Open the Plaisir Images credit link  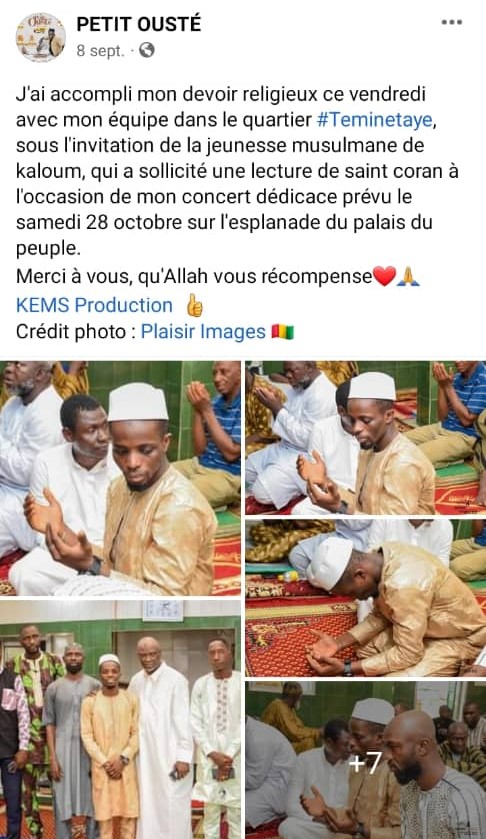pos(203,332)
